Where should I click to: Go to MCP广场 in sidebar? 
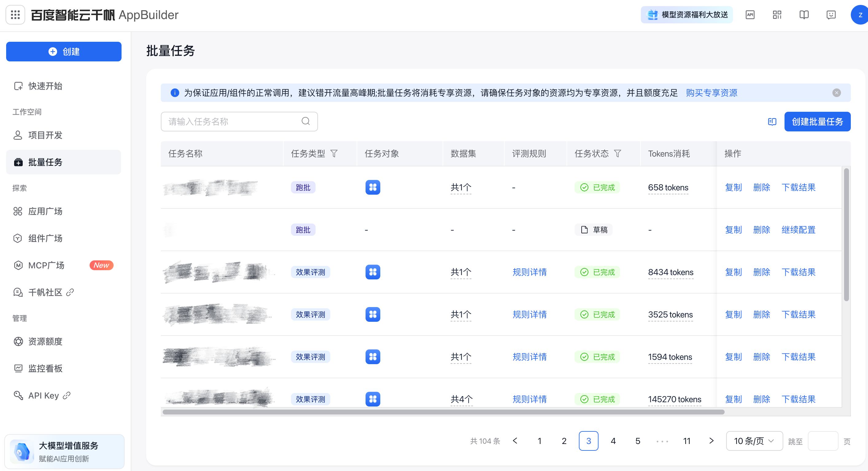coord(64,265)
